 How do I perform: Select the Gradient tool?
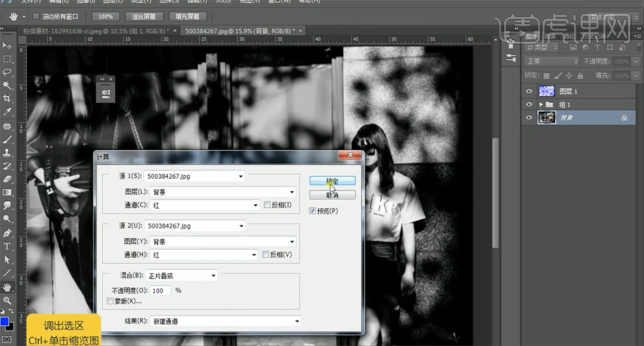(x=7, y=192)
